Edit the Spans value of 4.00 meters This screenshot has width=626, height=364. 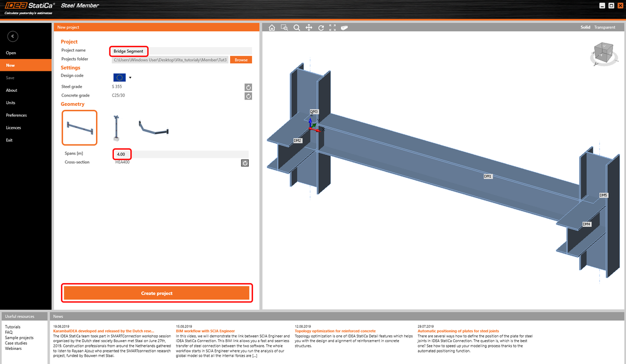(x=122, y=154)
